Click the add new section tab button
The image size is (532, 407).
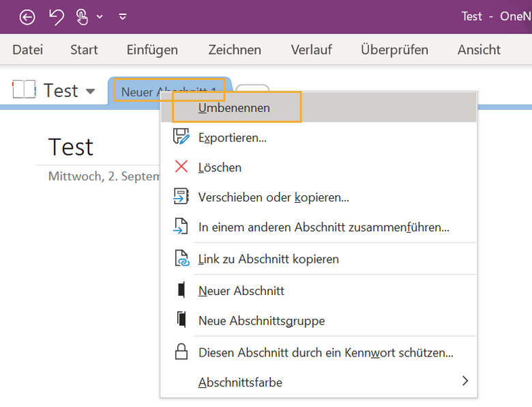pos(252,89)
